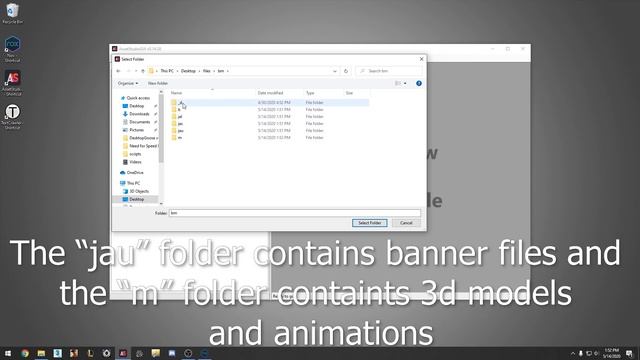Click the Search box in dialog

[x=389, y=71]
